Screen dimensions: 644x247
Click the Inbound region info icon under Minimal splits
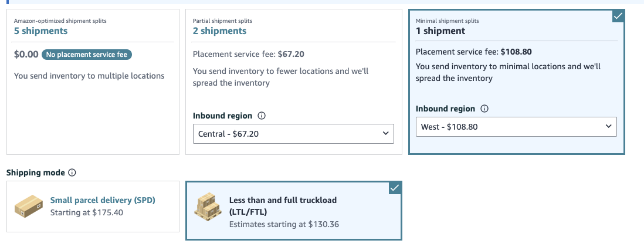pyautogui.click(x=484, y=109)
